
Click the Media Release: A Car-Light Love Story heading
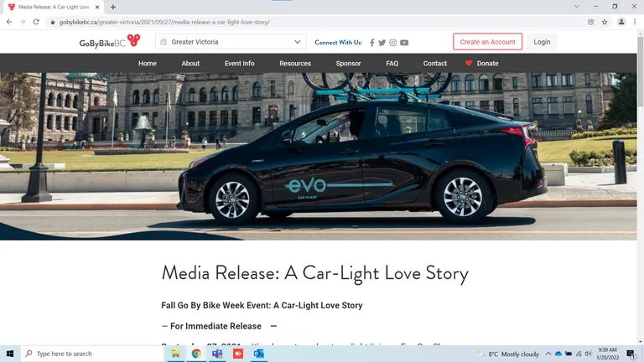point(314,273)
